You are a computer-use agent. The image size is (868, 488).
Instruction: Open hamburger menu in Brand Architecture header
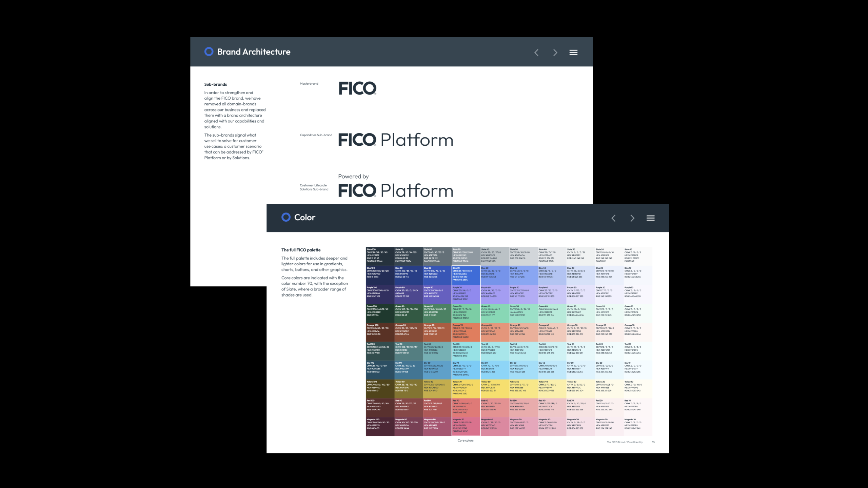573,53
